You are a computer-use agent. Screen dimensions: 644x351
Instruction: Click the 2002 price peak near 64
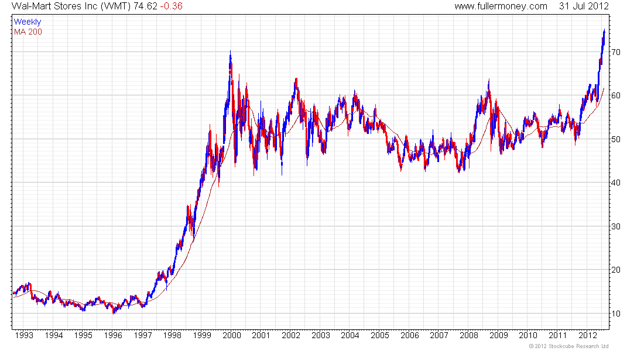point(296,82)
